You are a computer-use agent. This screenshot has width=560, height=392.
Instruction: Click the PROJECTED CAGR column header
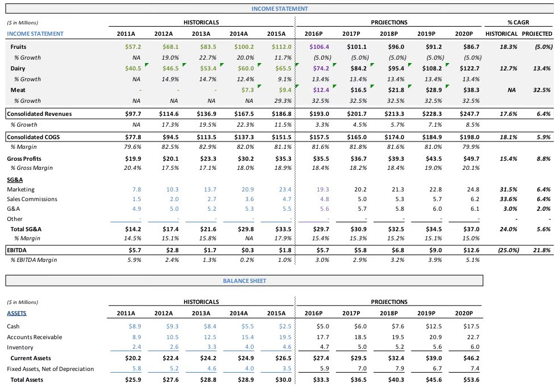(537, 34)
